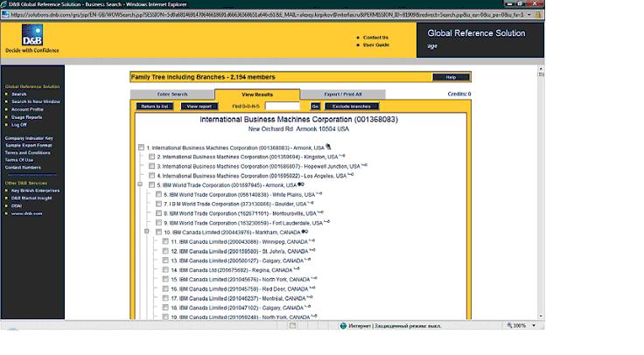The image size is (644, 355).
Task: Click branch indicator icon after Hopewell Junction row
Action: click(364, 165)
